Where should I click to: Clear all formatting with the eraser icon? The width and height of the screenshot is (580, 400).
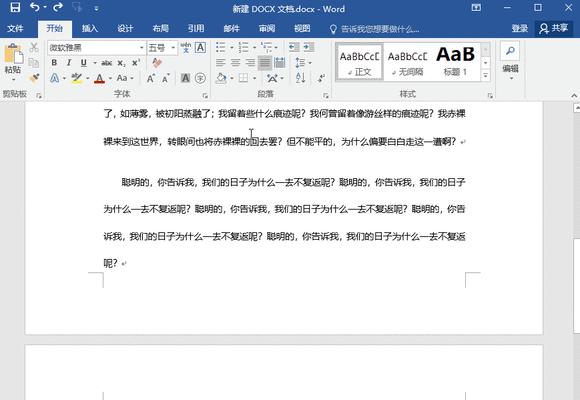pos(157,63)
